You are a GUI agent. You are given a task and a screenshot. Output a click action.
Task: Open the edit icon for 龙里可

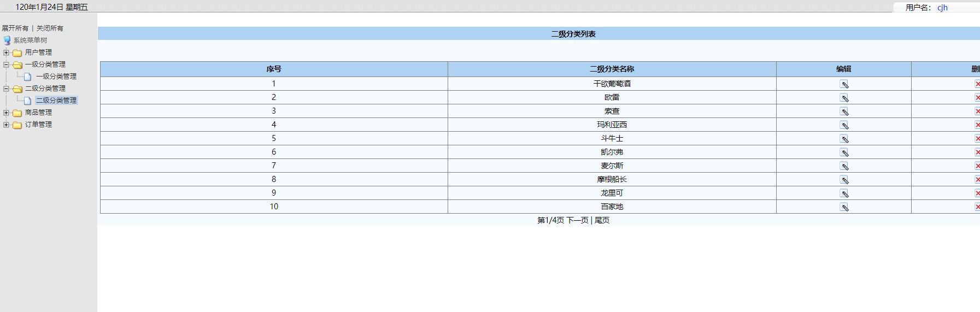844,193
